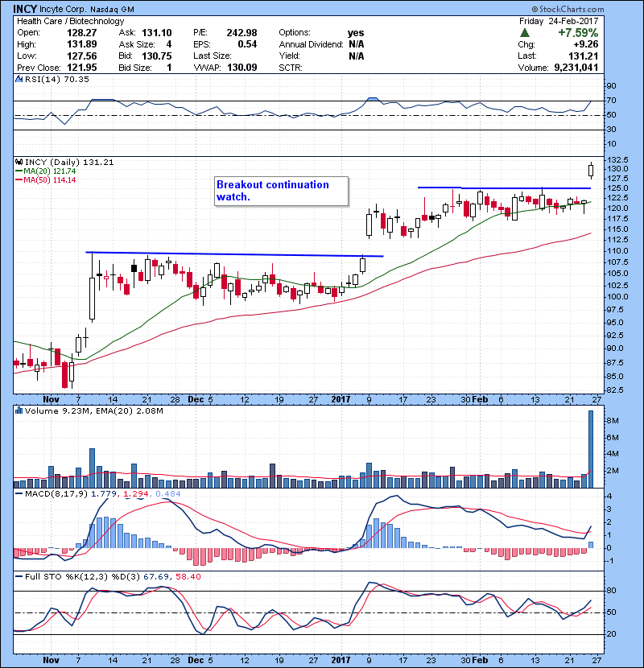Click the candlestick icon beside INCY (Daily)

[x=19, y=162]
